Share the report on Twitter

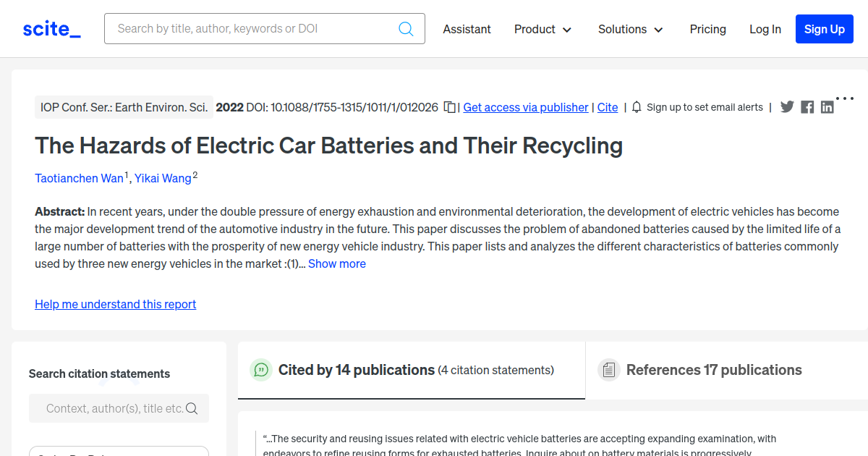(787, 107)
